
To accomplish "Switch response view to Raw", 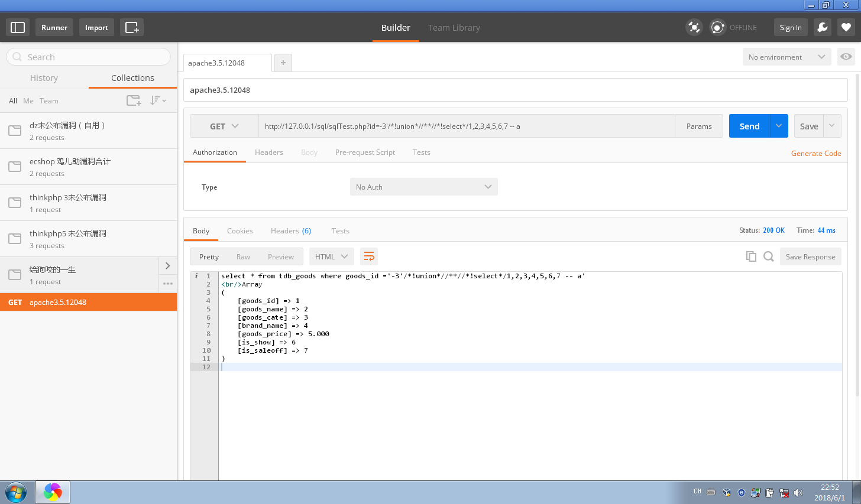I will click(x=243, y=256).
